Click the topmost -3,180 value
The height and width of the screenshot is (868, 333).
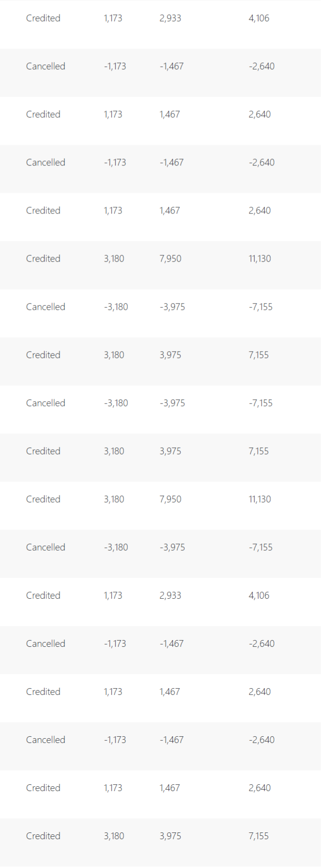116,307
